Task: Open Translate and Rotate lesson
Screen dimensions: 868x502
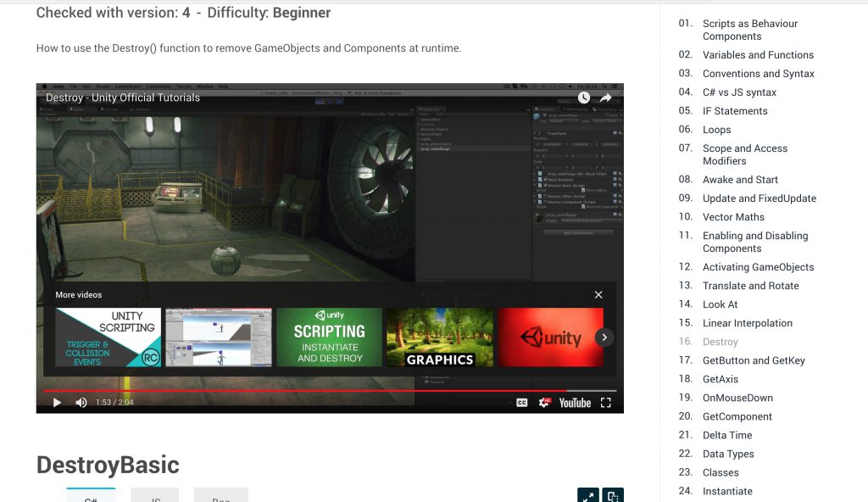Action: point(751,286)
